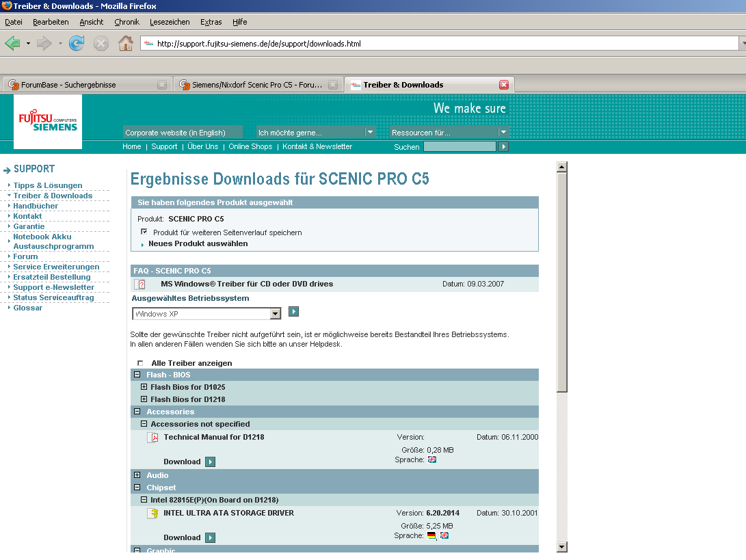Click the driver icon of INTEL ULTRA ATA STORAGE DRIVER
Viewport: 746px width, 560px height.
[x=152, y=514]
